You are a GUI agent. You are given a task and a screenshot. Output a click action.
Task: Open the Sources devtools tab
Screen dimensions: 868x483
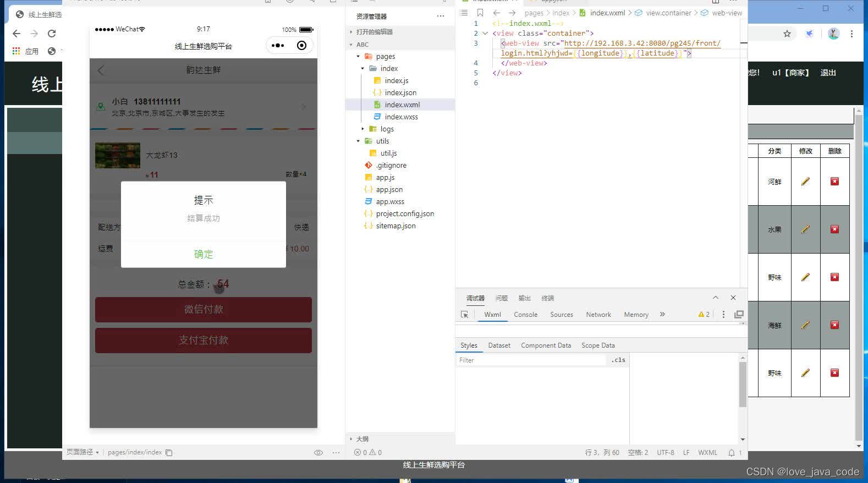[x=561, y=315]
